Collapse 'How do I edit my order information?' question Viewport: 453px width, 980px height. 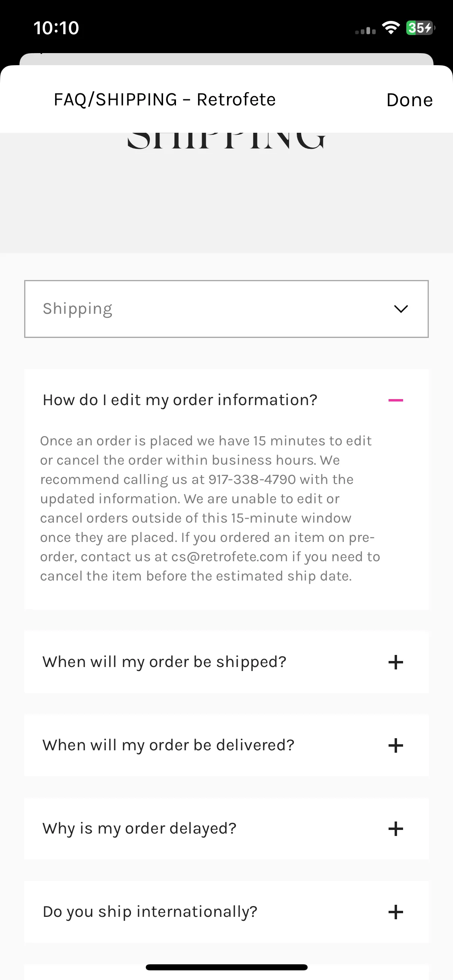[x=226, y=400]
